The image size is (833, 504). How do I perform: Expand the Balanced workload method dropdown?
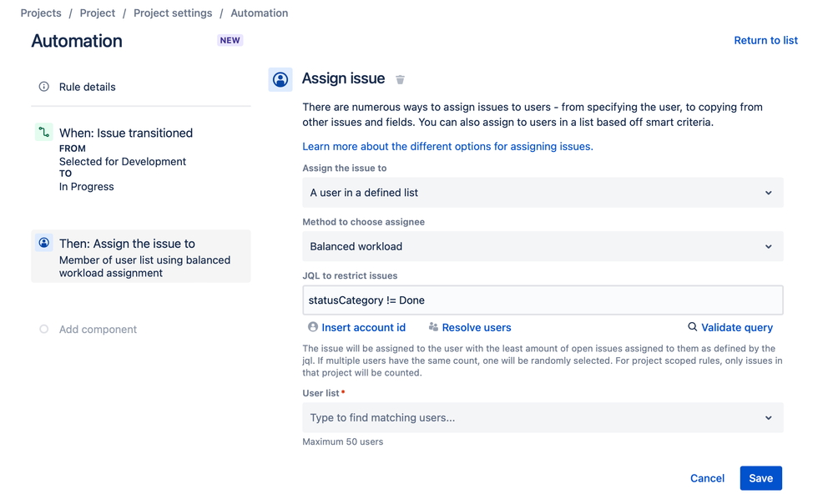[543, 247]
